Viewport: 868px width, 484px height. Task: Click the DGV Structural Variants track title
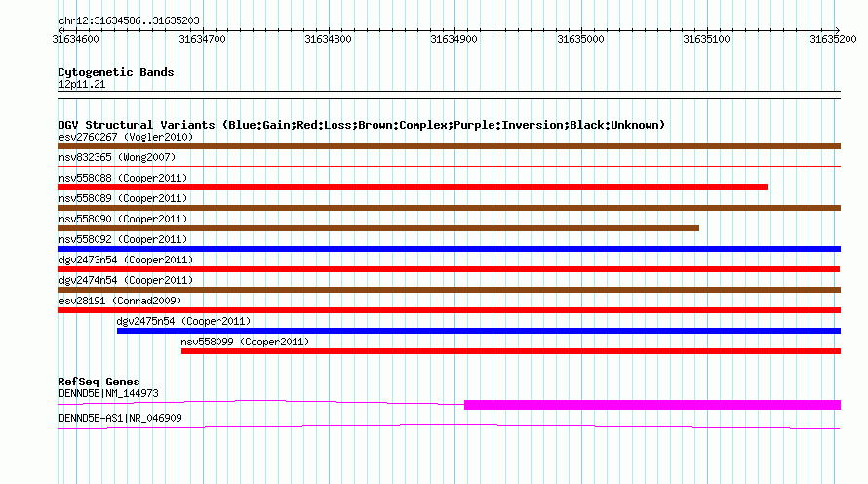[362, 125]
